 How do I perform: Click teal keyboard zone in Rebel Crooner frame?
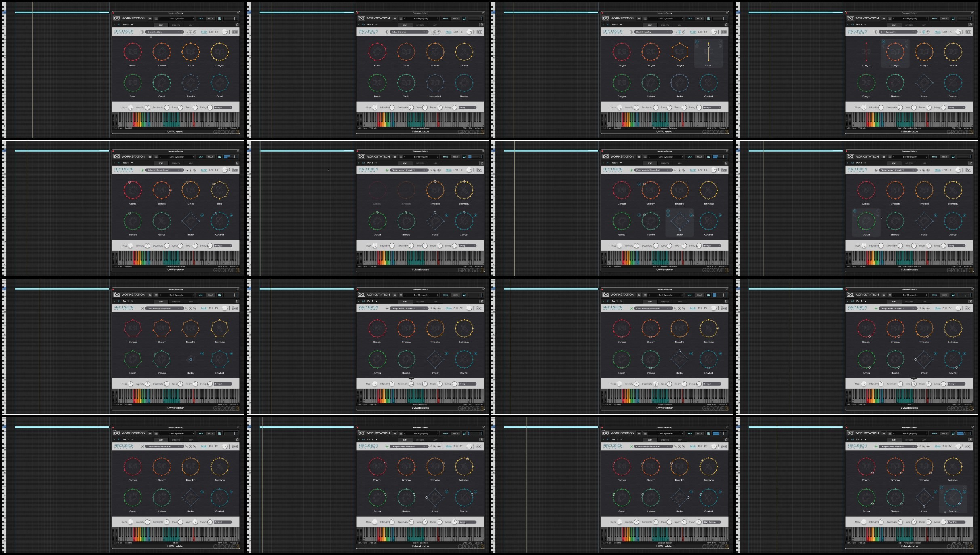pos(416,120)
